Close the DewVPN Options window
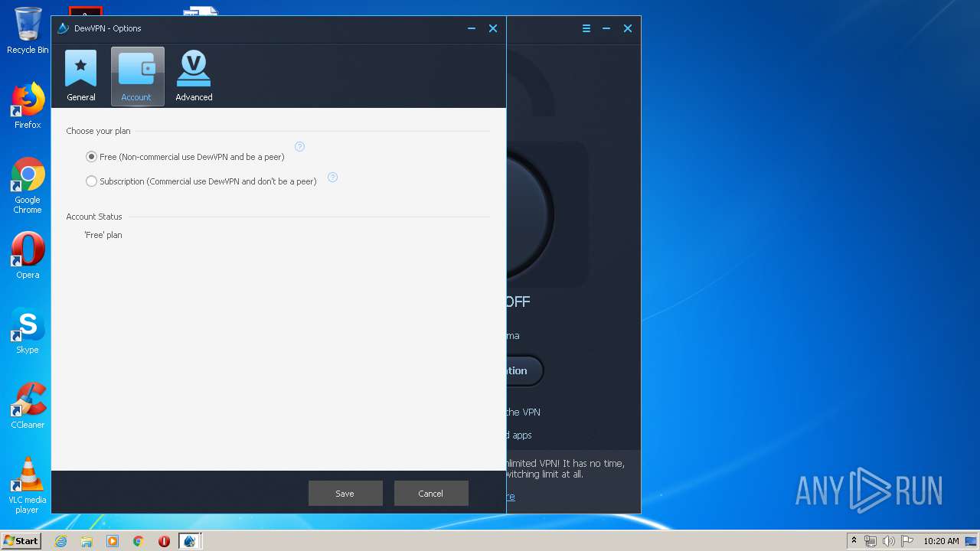The width and height of the screenshot is (980, 551). [x=493, y=28]
